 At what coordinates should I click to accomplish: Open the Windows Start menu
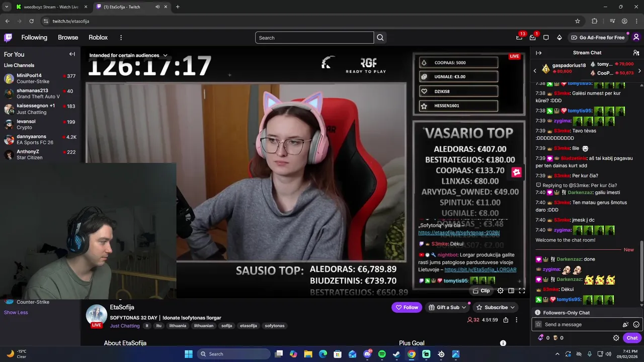click(x=189, y=354)
